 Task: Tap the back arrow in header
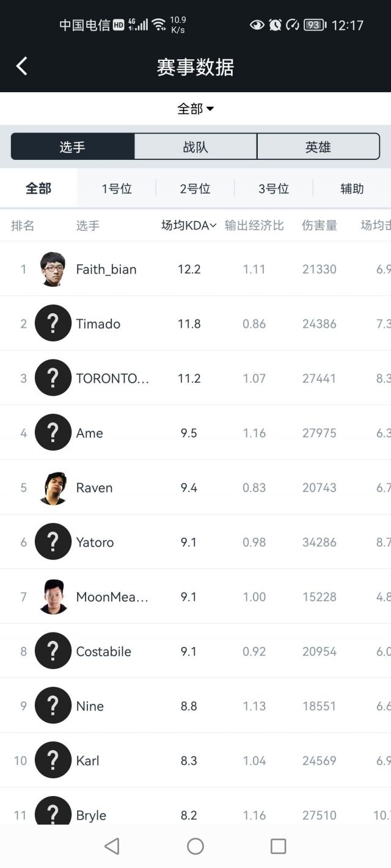click(x=22, y=66)
